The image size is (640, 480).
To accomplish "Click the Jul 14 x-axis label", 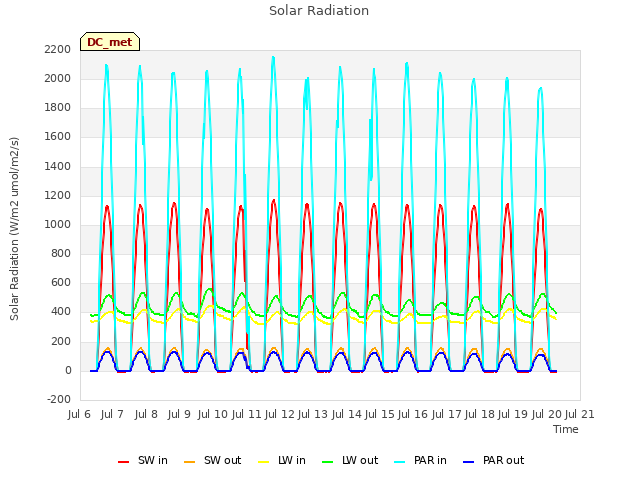I will [346, 414].
